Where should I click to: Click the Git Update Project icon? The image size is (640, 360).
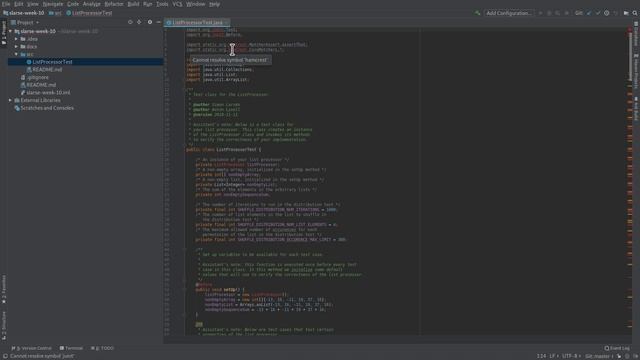(589, 13)
